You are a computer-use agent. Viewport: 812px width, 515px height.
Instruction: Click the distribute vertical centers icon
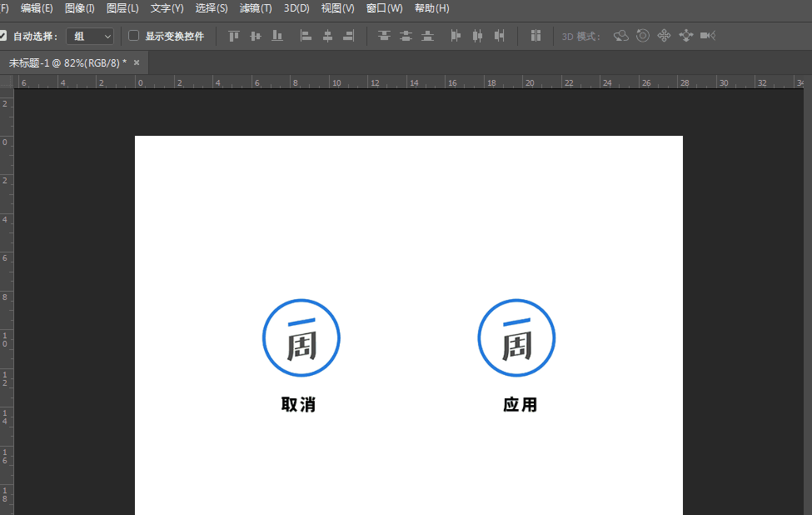[406, 36]
